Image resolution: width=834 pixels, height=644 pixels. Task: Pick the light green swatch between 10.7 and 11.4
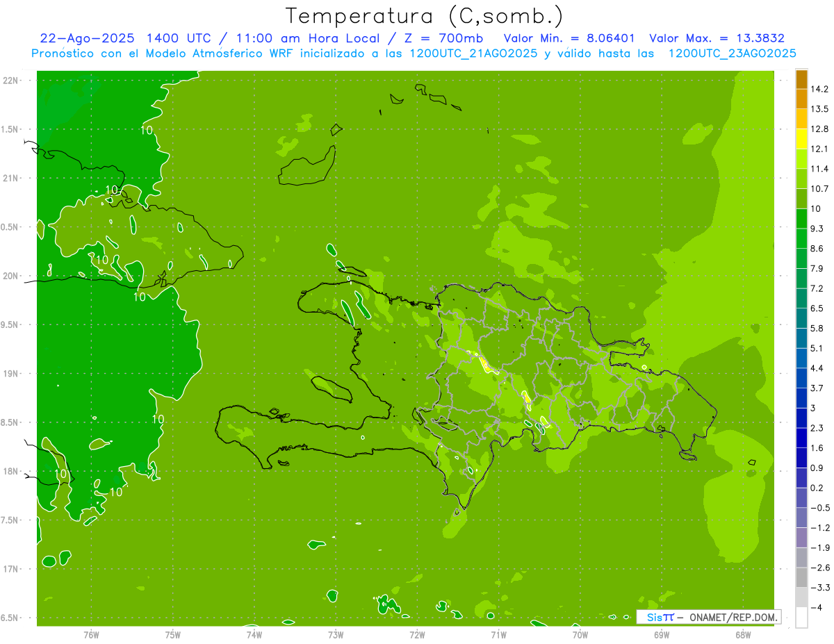coord(801,179)
